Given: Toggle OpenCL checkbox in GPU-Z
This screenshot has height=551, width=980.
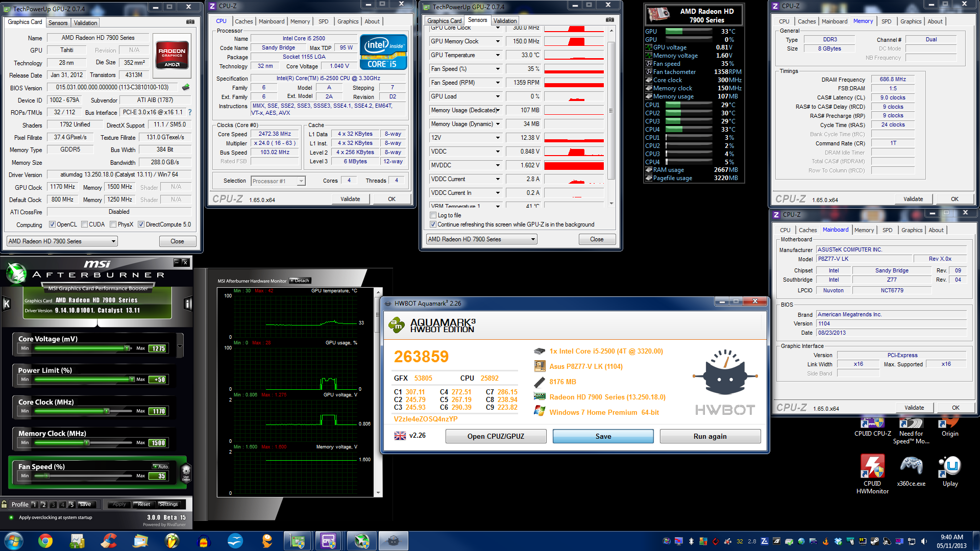Looking at the screenshot, I should click(x=52, y=224).
